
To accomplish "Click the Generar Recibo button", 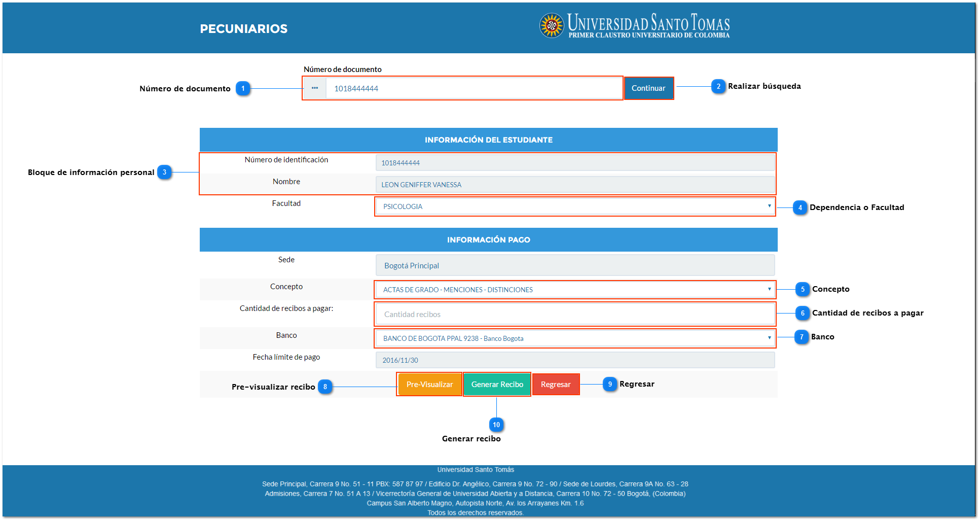I will click(x=497, y=385).
